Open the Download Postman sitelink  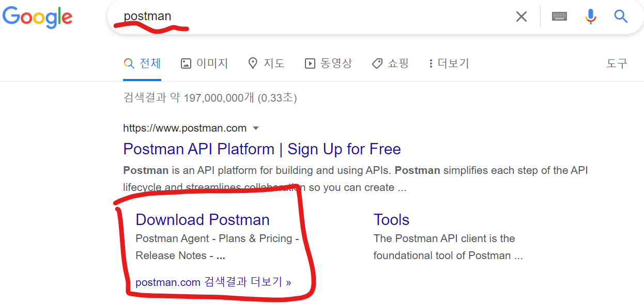point(203,220)
